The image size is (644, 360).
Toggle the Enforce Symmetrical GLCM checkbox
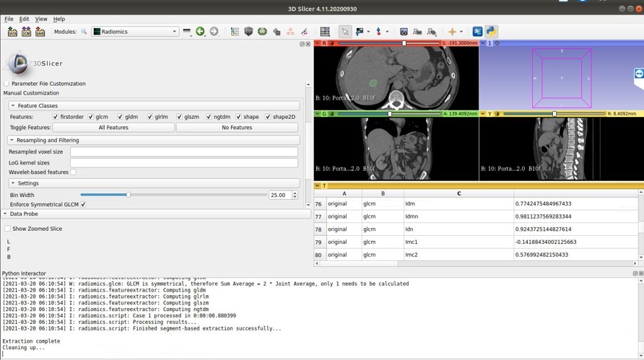(x=83, y=204)
